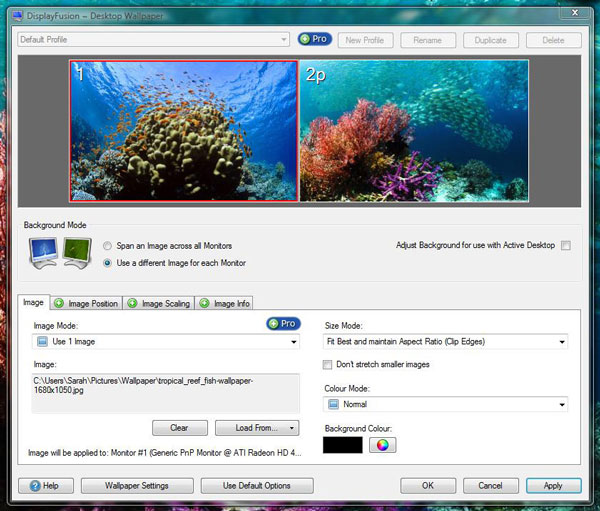Click the black Background Colour swatch

coord(342,445)
